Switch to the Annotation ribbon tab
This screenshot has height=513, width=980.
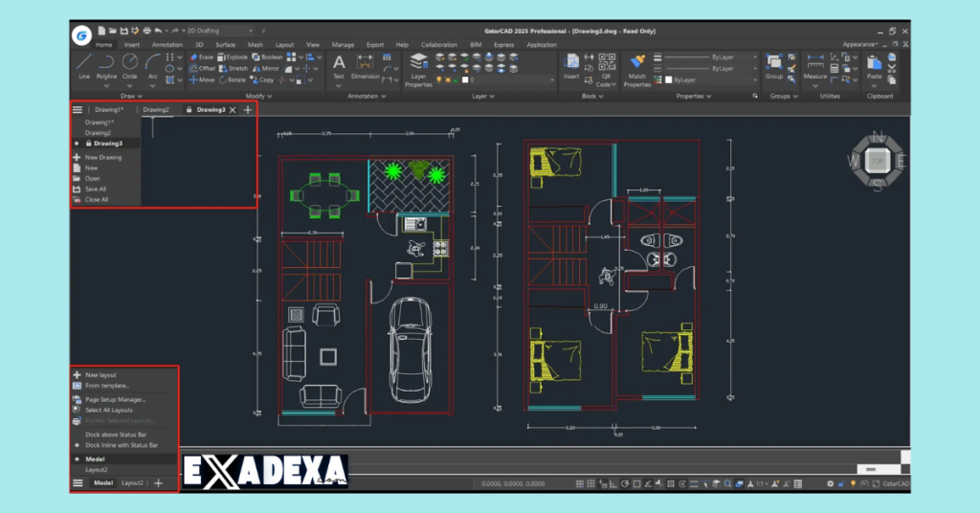pos(167,45)
